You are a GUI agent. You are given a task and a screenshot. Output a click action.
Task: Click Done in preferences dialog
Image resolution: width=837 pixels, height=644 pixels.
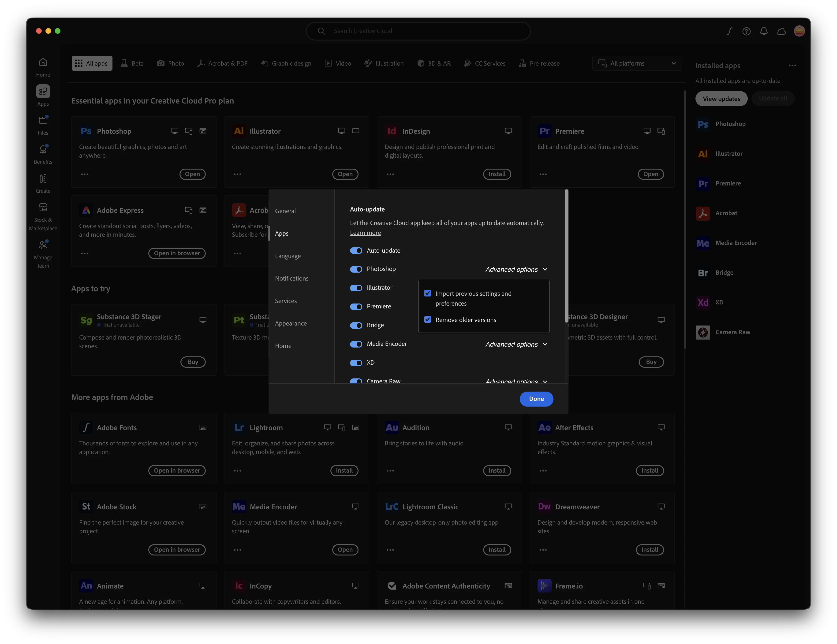point(536,399)
